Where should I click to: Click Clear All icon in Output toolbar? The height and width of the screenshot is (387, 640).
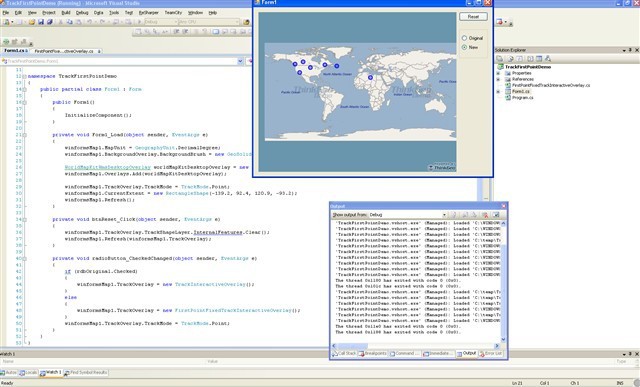(486, 215)
